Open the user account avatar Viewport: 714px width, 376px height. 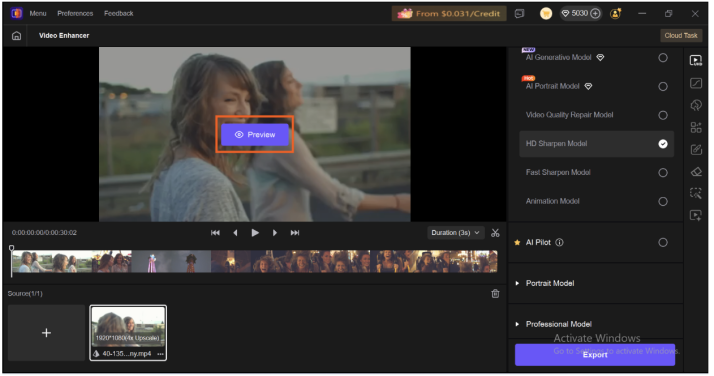(x=616, y=14)
